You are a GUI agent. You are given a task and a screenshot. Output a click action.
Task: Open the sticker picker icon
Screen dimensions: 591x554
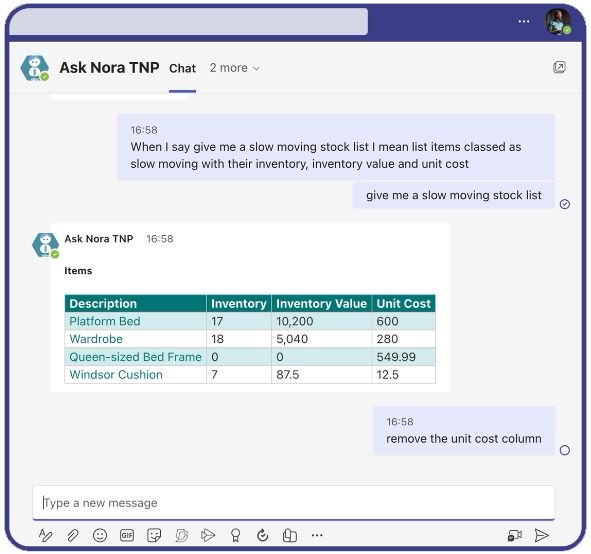click(154, 535)
